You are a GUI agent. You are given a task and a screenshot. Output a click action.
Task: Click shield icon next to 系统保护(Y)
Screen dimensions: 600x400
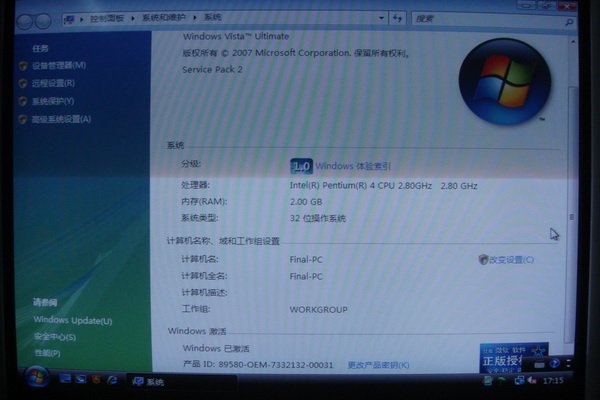click(23, 101)
